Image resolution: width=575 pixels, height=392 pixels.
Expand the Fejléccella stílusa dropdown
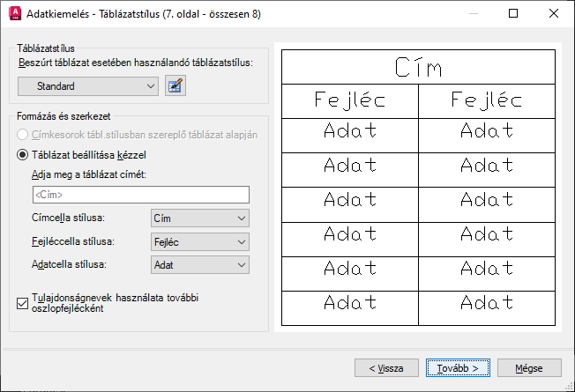199,241
